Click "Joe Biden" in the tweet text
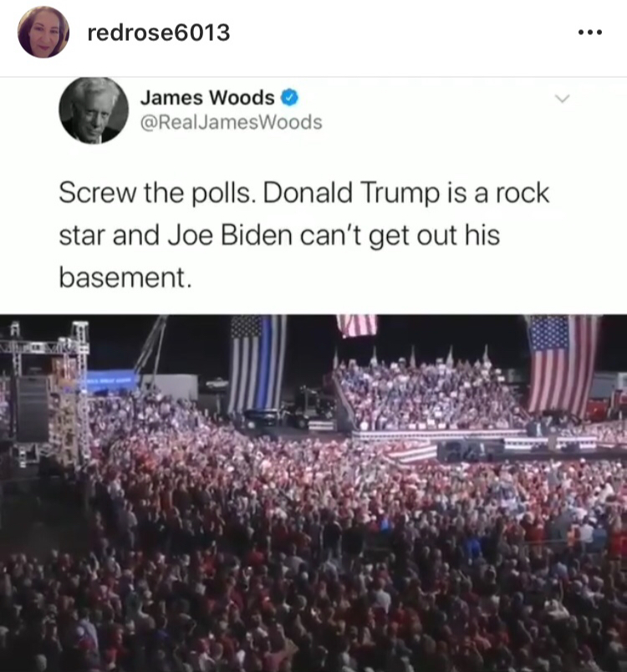Viewport: 627px width, 672px height. point(230,236)
